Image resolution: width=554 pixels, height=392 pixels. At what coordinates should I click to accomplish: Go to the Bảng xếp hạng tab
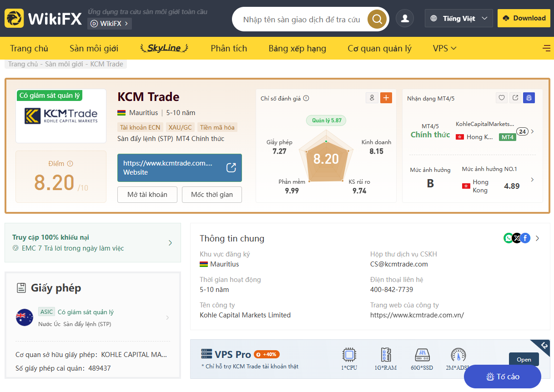297,48
